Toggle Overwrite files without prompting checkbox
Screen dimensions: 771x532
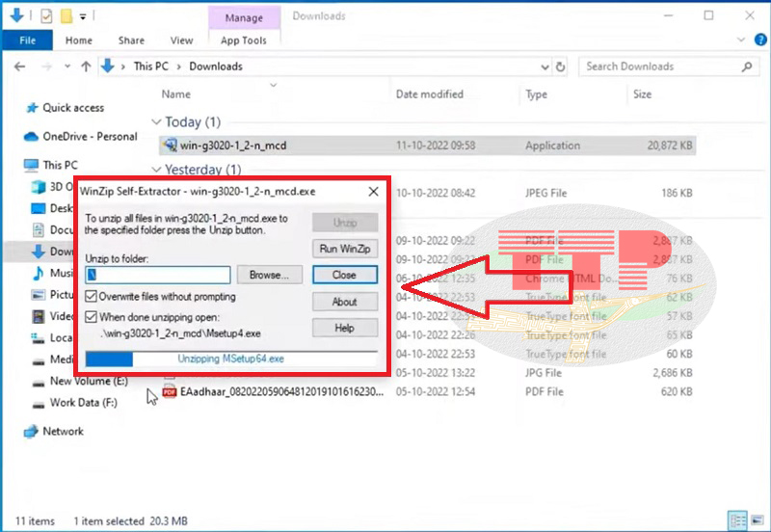point(91,297)
